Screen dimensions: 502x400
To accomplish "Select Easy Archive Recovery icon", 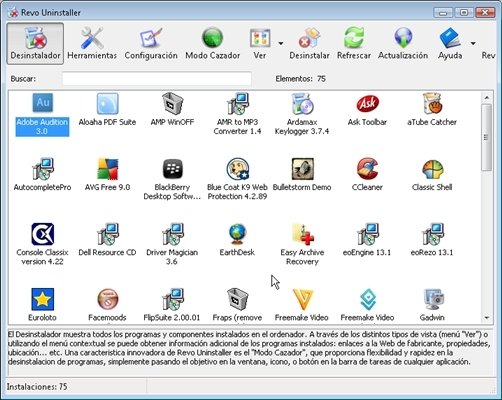I will 302,244.
